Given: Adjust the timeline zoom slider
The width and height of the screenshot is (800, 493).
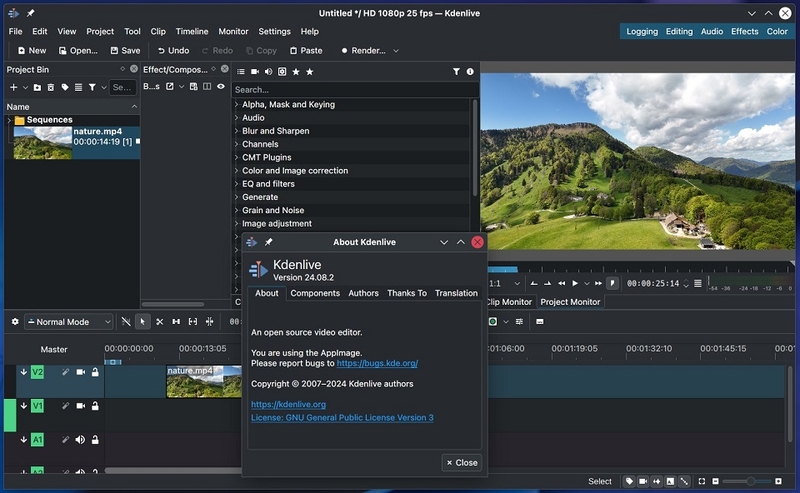Looking at the screenshot, I should click(750, 481).
